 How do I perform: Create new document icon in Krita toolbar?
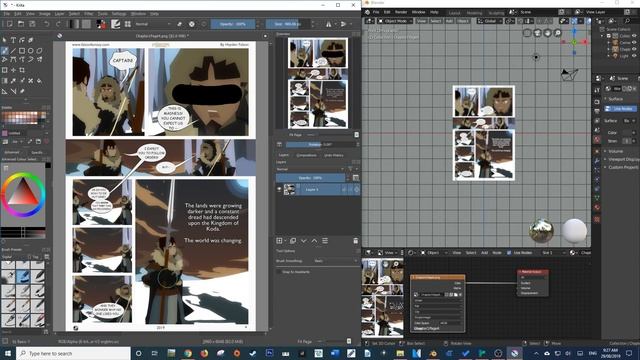click(x=9, y=24)
